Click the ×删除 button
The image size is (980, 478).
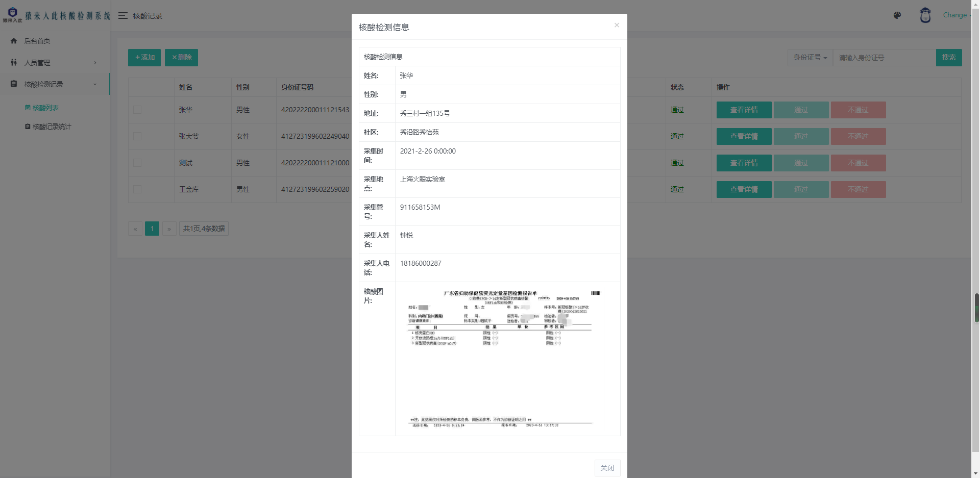pyautogui.click(x=181, y=58)
